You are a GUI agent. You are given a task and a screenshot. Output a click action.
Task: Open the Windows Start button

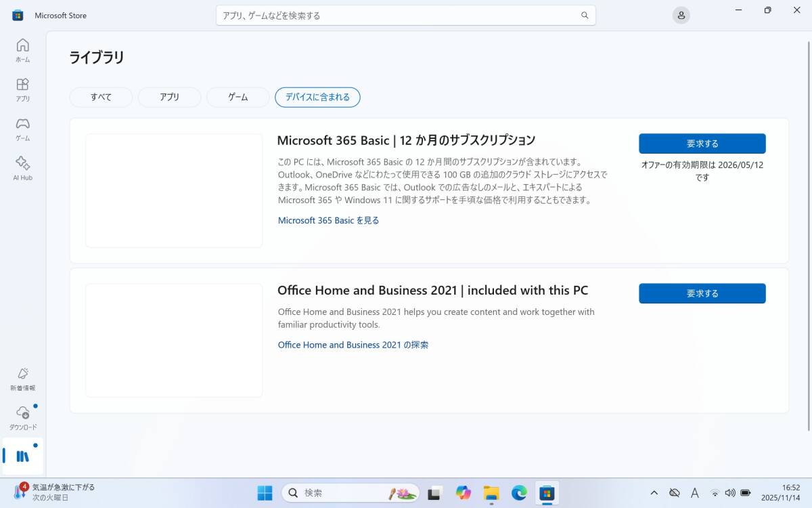pyautogui.click(x=265, y=493)
